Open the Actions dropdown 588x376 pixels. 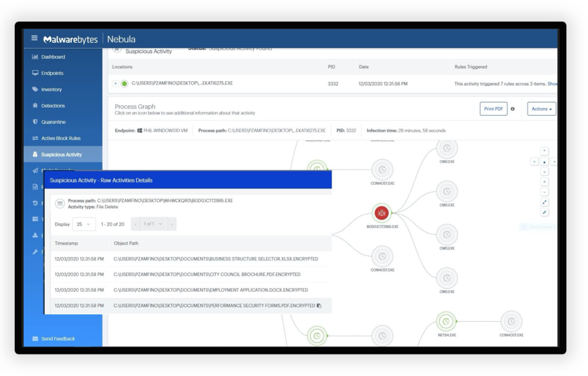[x=541, y=109]
